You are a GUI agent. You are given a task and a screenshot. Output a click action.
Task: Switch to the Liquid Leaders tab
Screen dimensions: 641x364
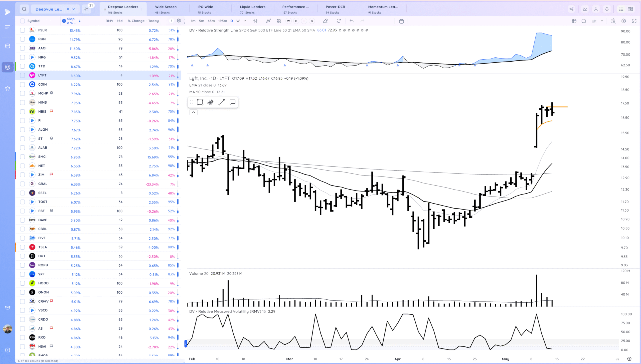252,9
